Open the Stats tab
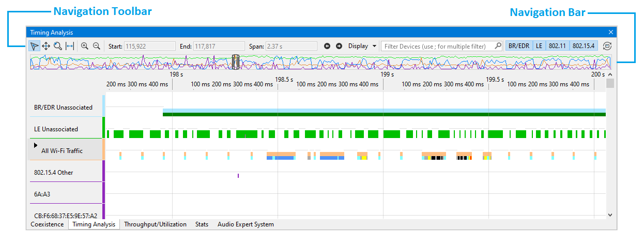644x244 pixels. tap(202, 224)
